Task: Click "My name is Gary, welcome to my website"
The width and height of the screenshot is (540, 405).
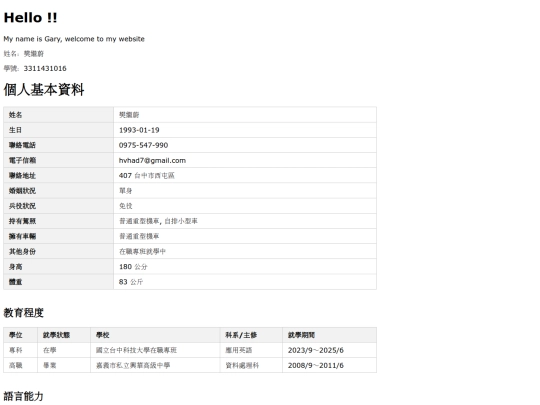Action: pos(74,39)
